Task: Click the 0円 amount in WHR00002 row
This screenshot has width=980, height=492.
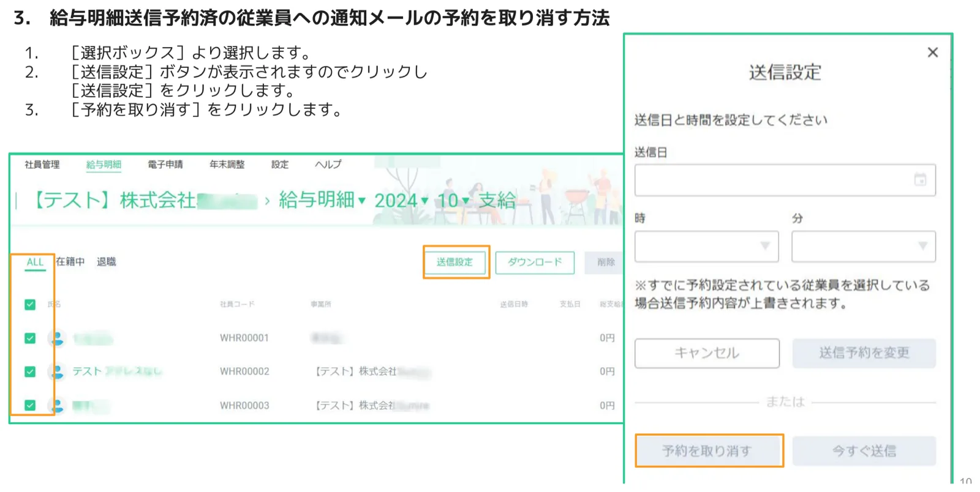Action: pos(607,371)
